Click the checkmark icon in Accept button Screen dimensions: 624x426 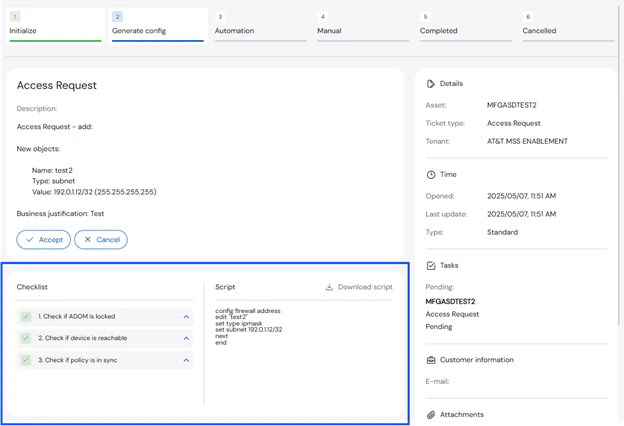[x=30, y=240]
